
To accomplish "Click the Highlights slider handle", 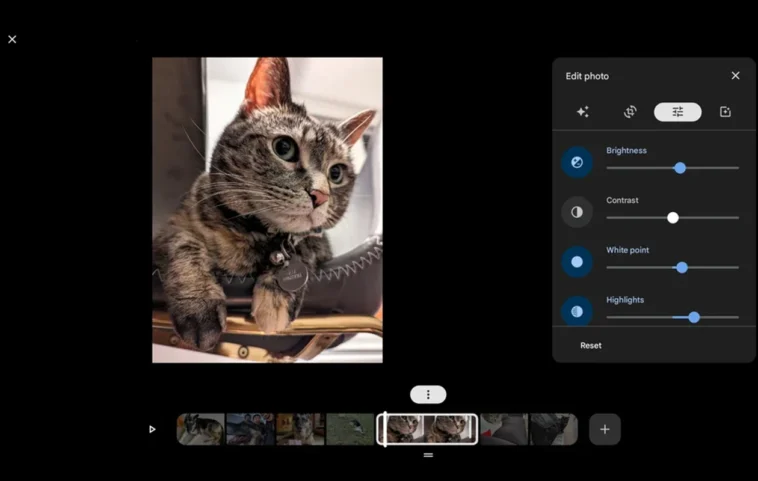I will click(694, 317).
